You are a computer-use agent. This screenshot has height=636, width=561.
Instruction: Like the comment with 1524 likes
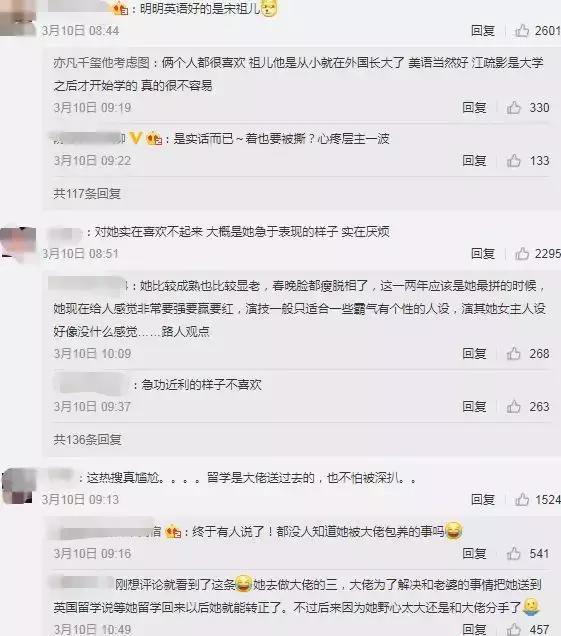tap(522, 499)
